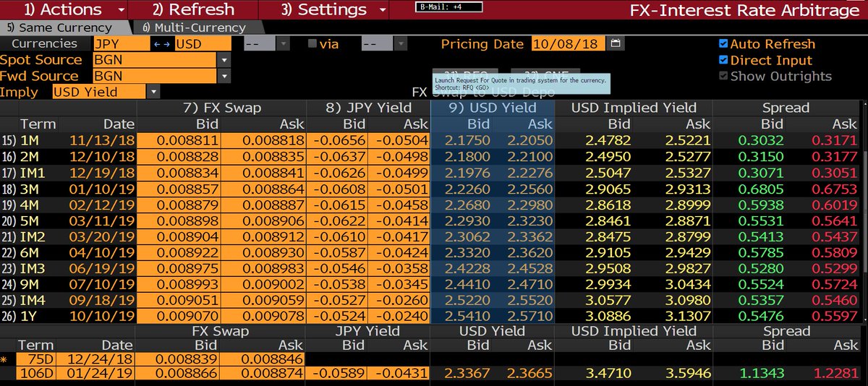This screenshot has height=386, width=868.
Task: Select 1M FX Swap bid 0.008811
Action: (179, 141)
